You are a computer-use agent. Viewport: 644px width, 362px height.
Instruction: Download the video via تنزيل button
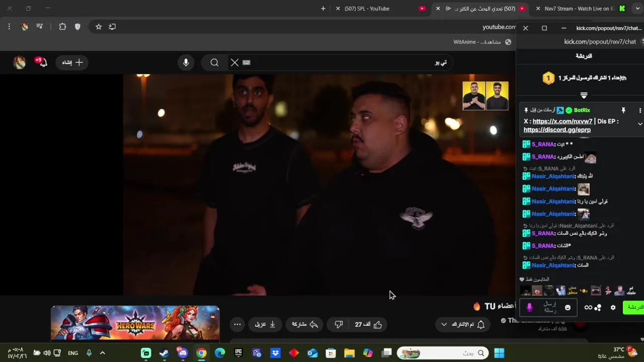coord(265,324)
